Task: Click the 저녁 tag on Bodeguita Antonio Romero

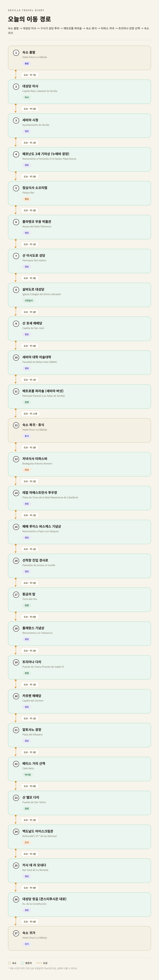Action: (x=27, y=470)
